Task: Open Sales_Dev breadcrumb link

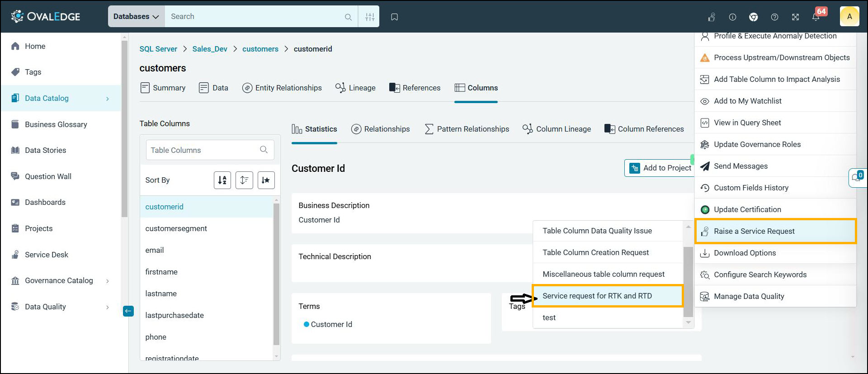Action: [210, 49]
